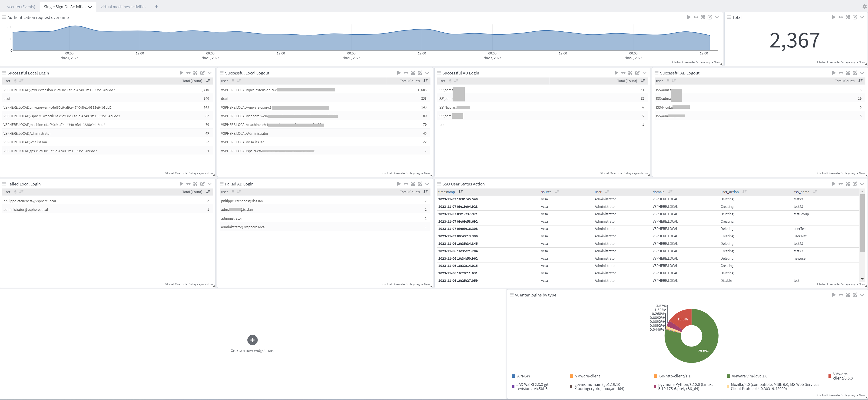Edit the SSO User Status Action widget
Image resolution: width=868 pixels, height=400 pixels.
(855, 184)
